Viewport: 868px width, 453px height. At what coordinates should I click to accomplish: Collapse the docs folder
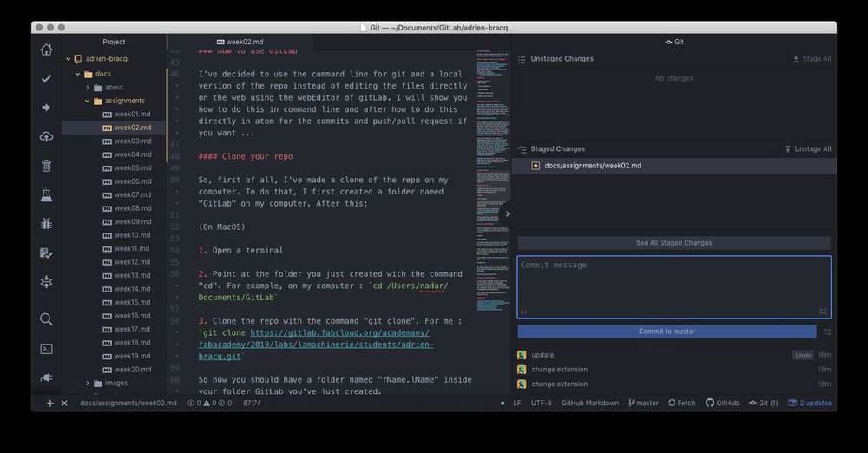point(78,74)
